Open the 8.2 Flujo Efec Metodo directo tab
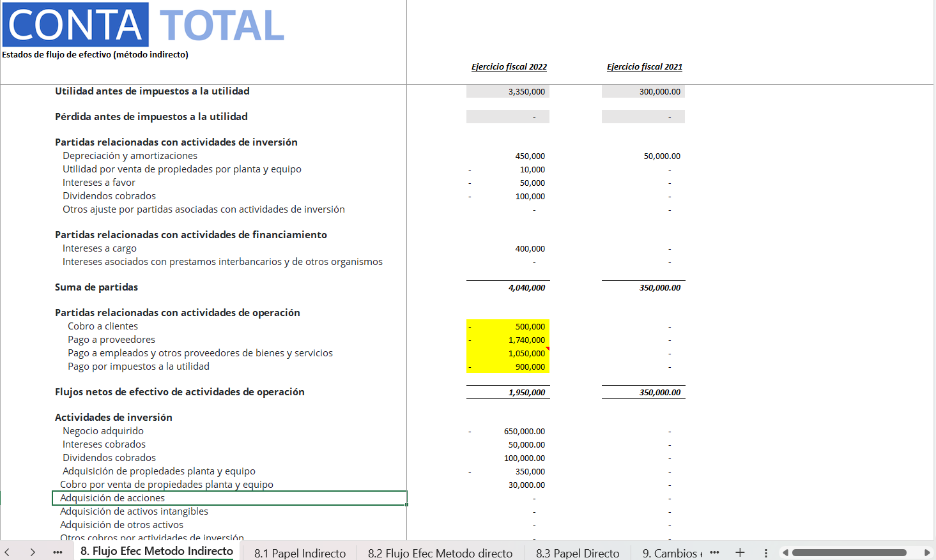The height and width of the screenshot is (560, 936). coord(440,553)
